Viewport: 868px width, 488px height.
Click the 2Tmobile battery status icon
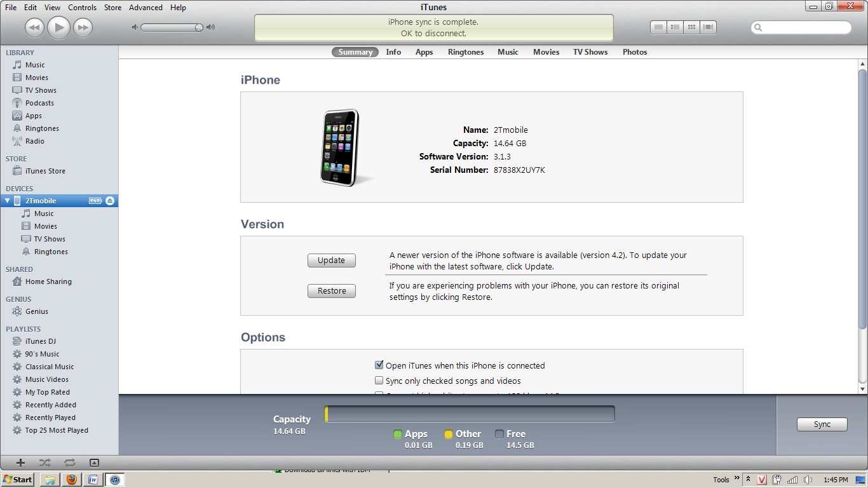click(95, 201)
